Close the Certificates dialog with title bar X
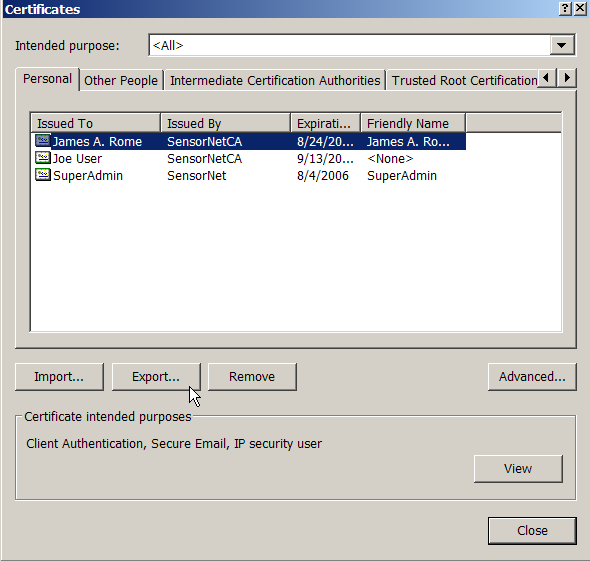590x561 pixels. (x=580, y=9)
